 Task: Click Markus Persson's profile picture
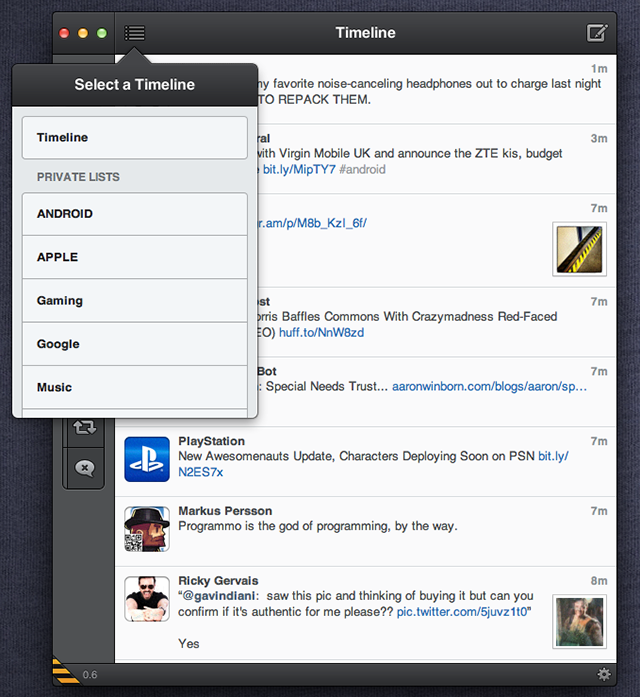[147, 529]
